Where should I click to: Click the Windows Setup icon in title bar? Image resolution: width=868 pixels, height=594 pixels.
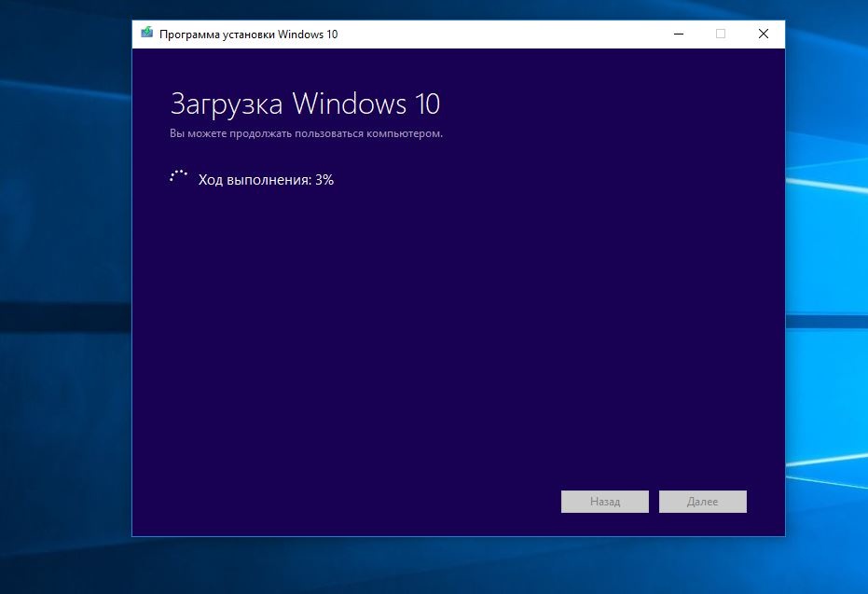146,34
